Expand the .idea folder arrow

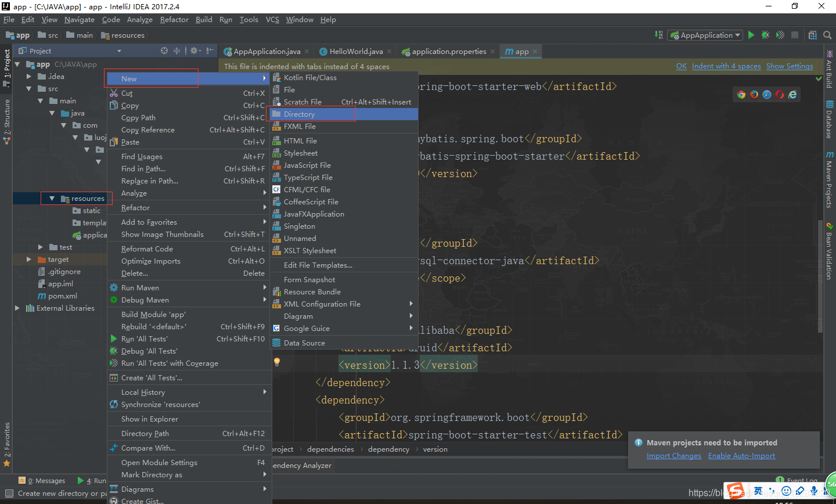pyautogui.click(x=29, y=77)
